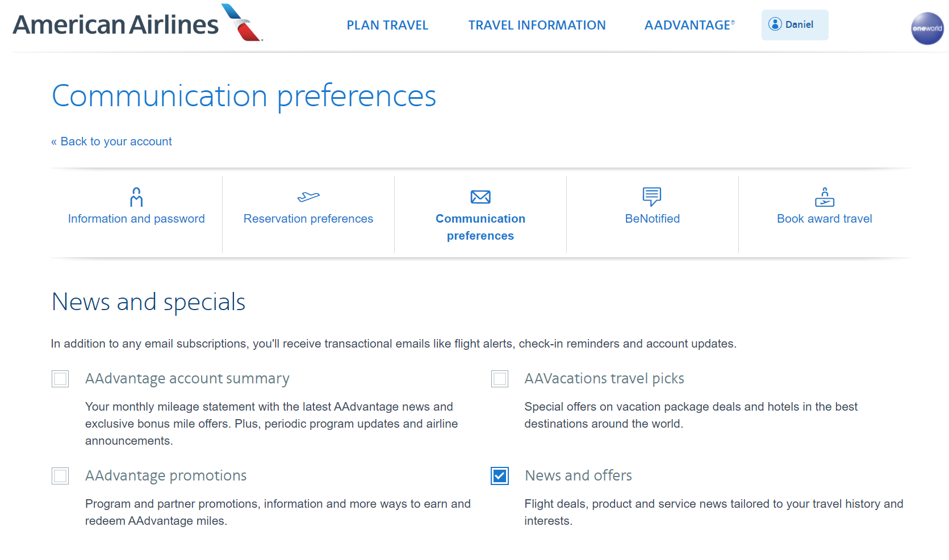Click the airplane icon for Reservation preferences
The width and height of the screenshot is (949, 560).
coord(308,197)
